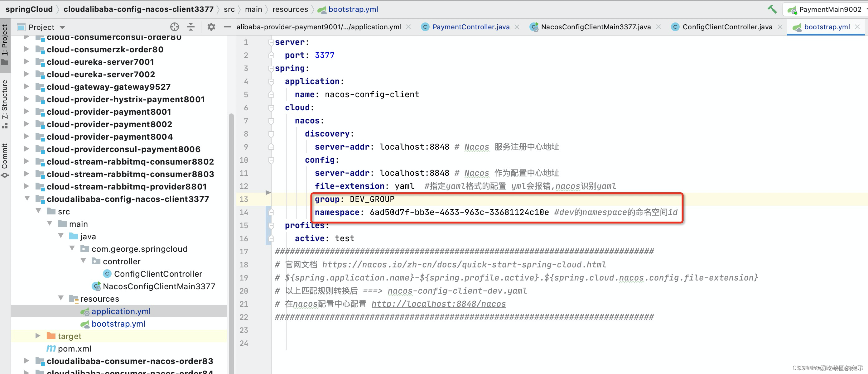Screen dimensions: 868x374
Task: Click springCloud in the breadcrumb
Action: 29,9
